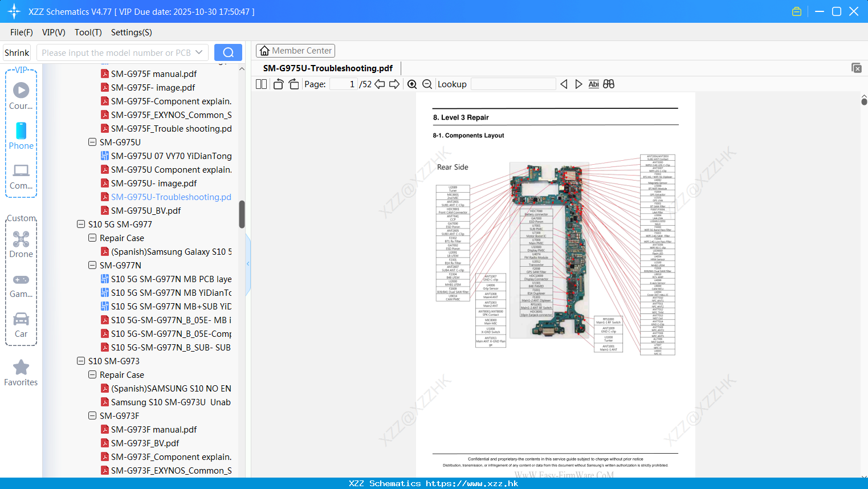Open SM-G973F_EXYNOS_Common_S file
Viewport: 868px width, 489px height.
(166, 470)
